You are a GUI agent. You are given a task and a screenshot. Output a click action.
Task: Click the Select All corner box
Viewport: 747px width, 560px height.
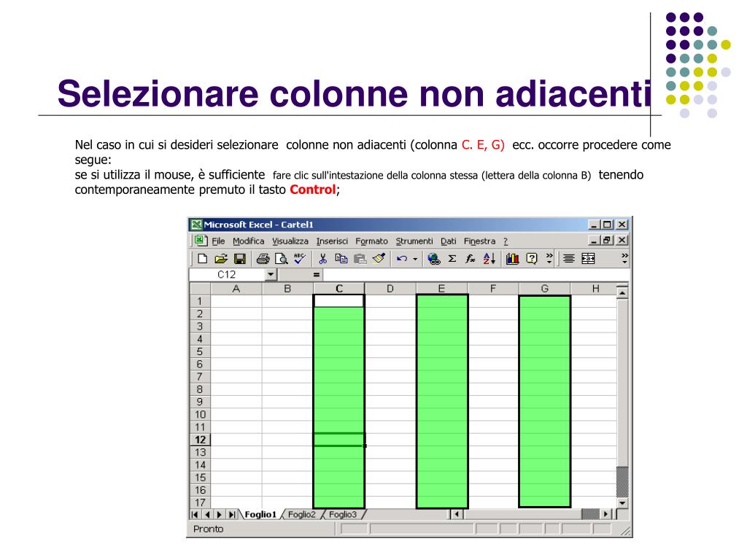[x=200, y=289]
